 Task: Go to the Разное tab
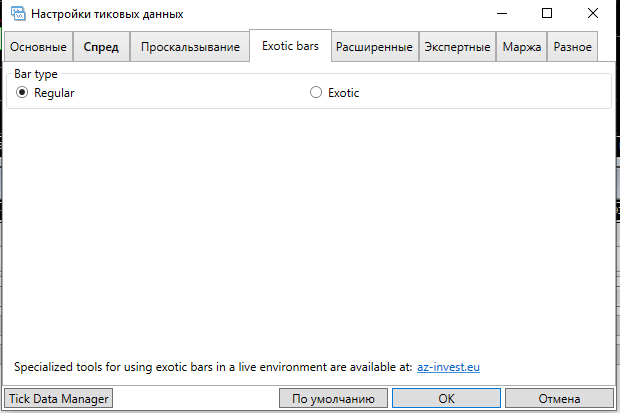click(x=572, y=47)
